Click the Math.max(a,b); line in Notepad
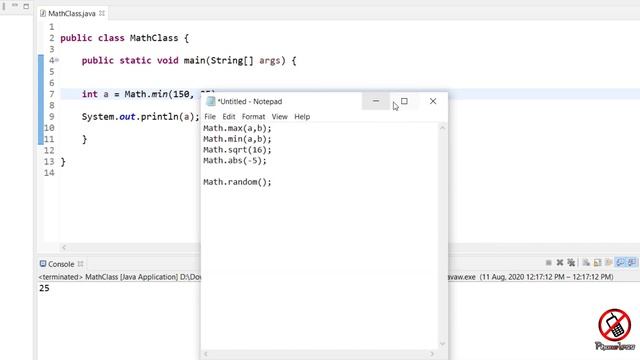 tap(237, 128)
